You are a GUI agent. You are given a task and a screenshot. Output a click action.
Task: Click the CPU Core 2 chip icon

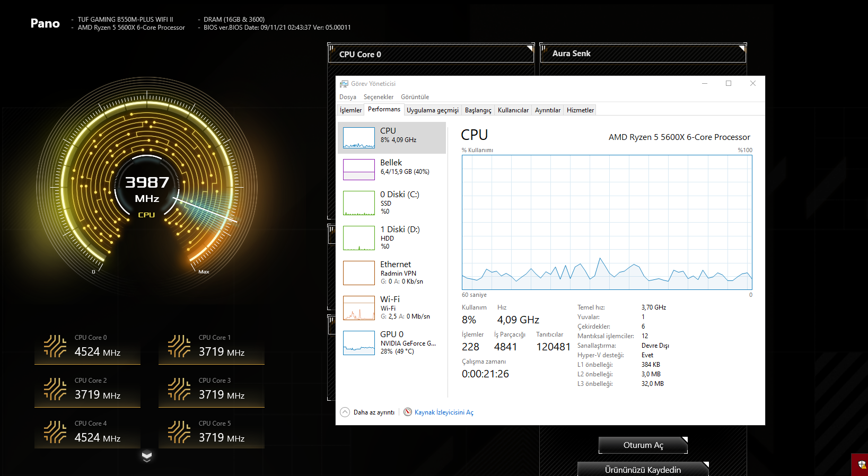tap(55, 389)
